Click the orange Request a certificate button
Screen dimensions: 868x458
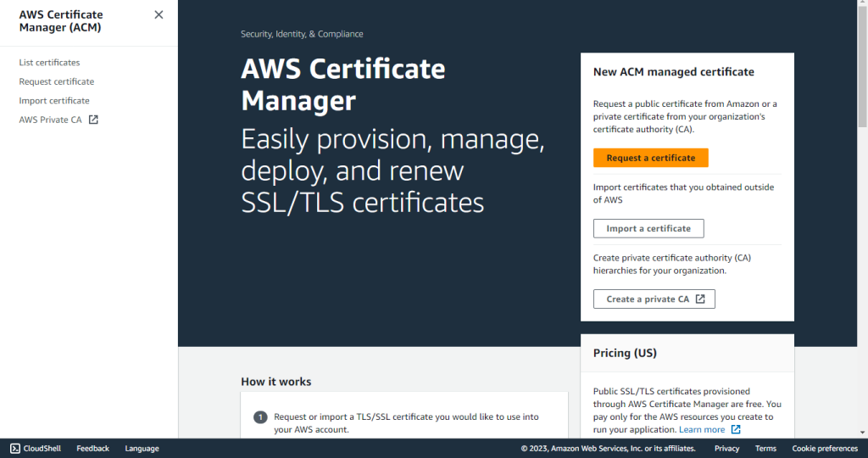tap(650, 158)
